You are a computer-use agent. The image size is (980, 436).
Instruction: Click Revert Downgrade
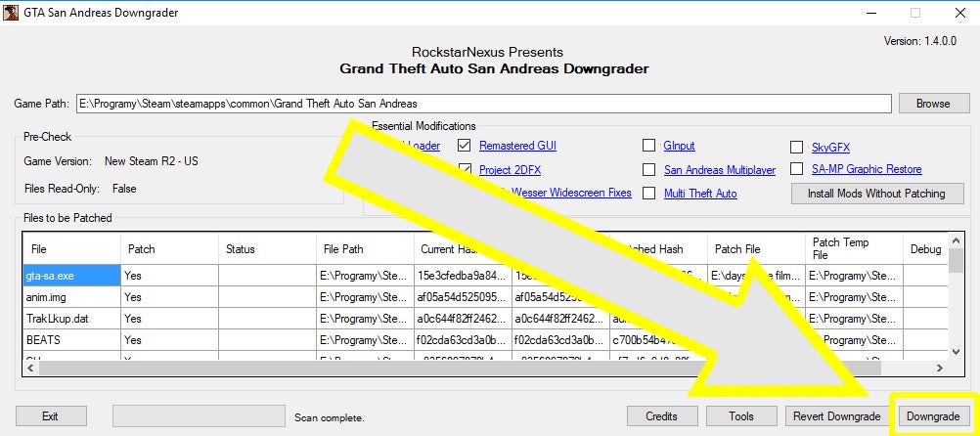click(x=837, y=416)
